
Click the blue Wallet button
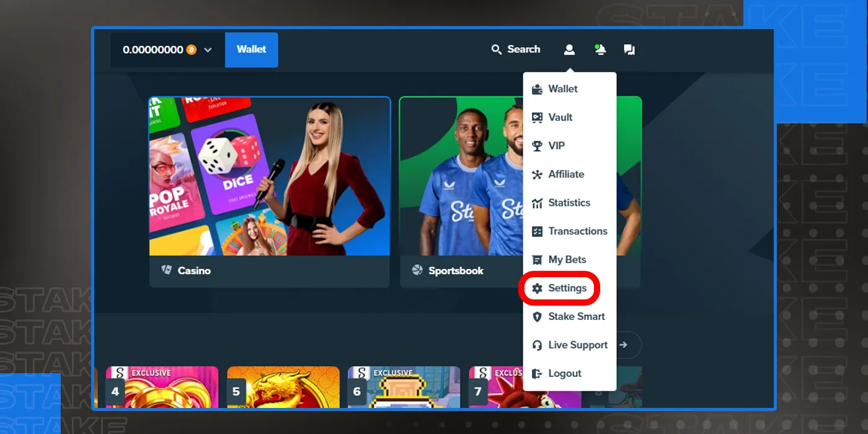tap(251, 50)
